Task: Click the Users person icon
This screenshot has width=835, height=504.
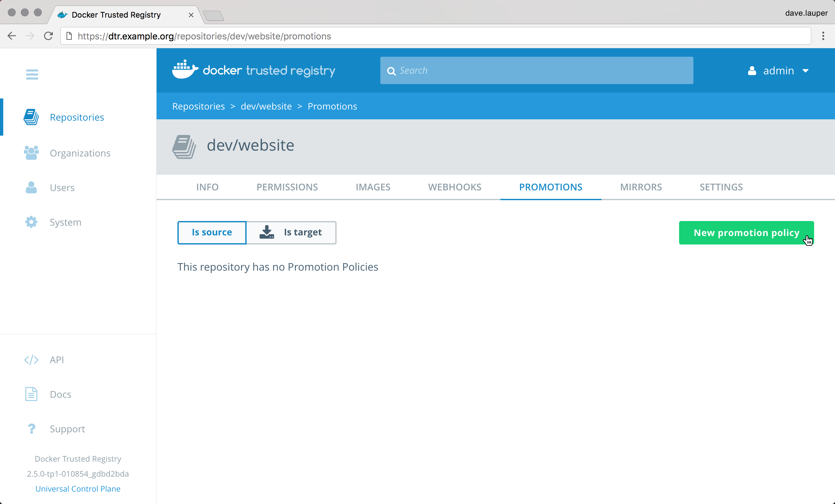Action: pos(31,187)
